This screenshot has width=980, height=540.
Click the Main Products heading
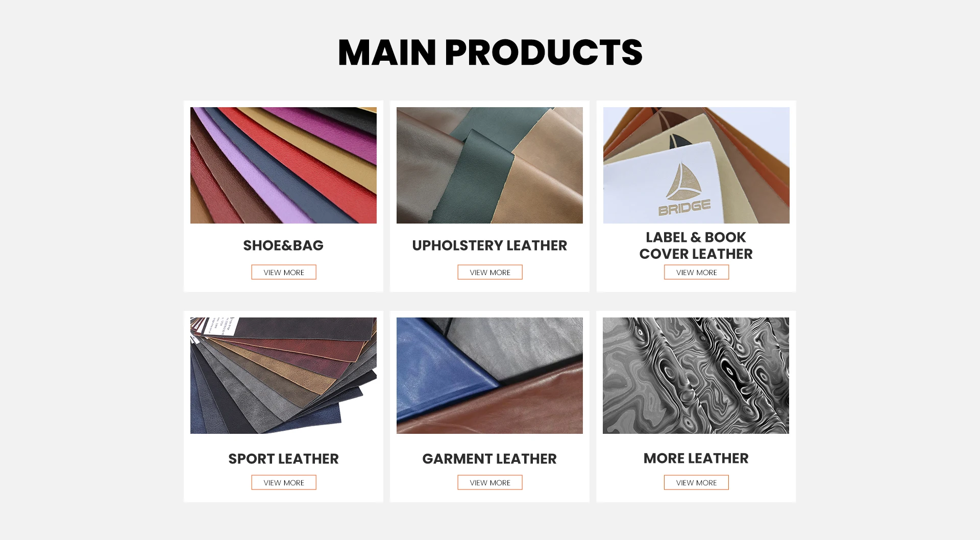[x=490, y=52]
